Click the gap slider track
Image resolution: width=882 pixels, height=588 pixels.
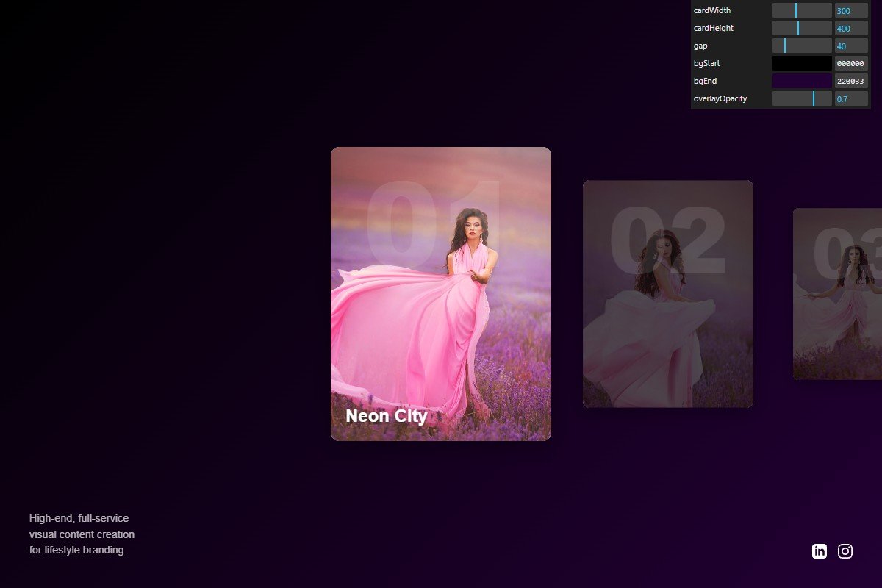[801, 46]
